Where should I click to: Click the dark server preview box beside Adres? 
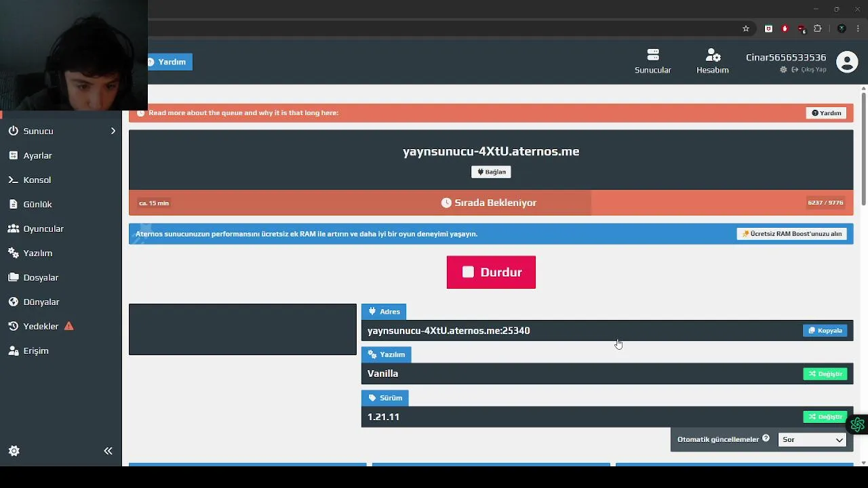click(x=243, y=329)
